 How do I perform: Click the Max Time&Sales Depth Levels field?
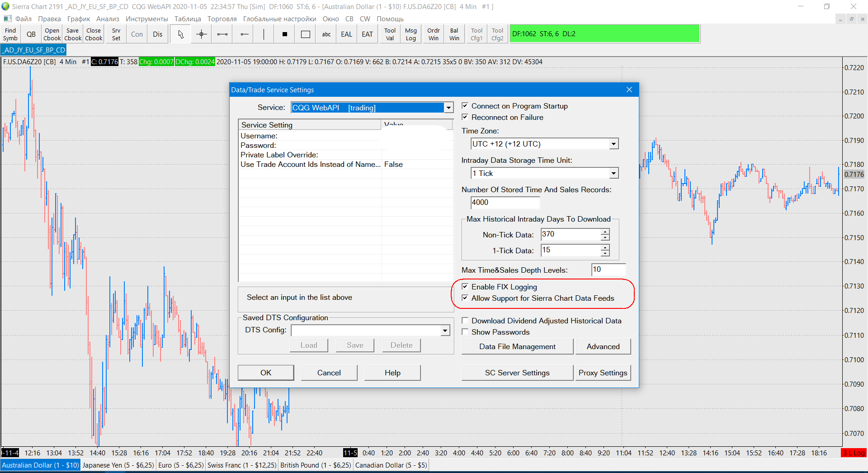pyautogui.click(x=608, y=270)
